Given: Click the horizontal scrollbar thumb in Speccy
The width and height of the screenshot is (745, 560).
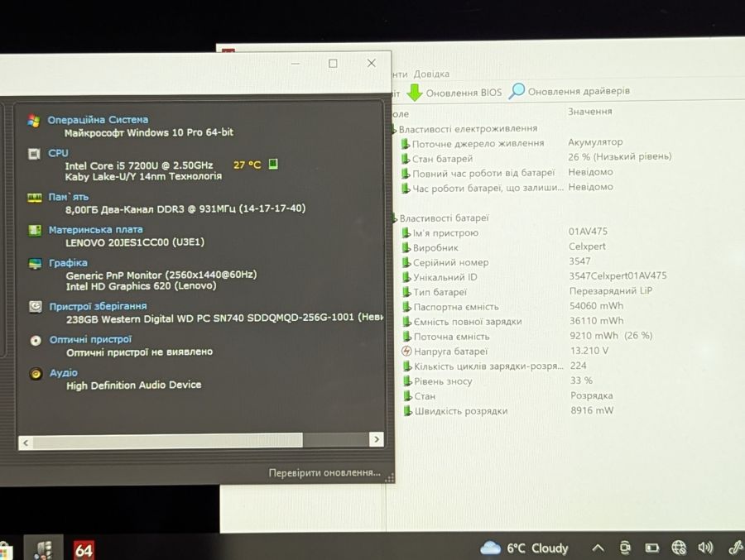Looking at the screenshot, I should (168, 441).
